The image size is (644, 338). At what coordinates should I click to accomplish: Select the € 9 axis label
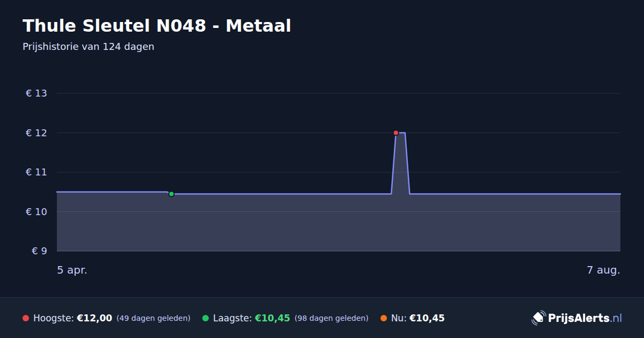(40, 251)
